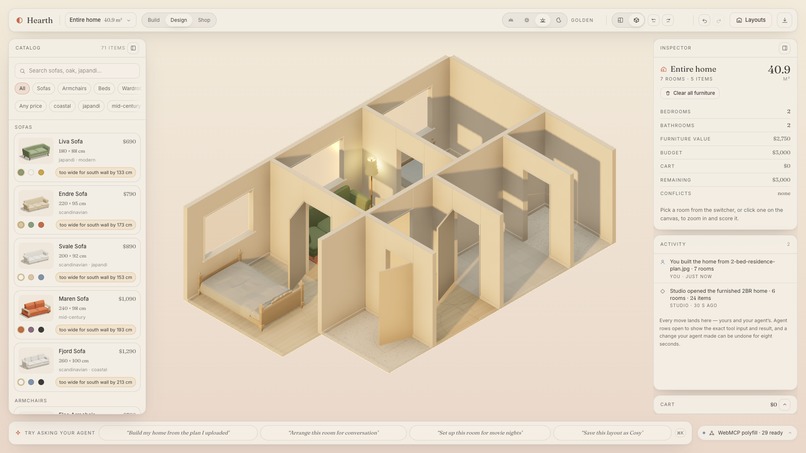This screenshot has height=453, width=806.
Task: Filter the catalog by Armchairs
Action: pyautogui.click(x=74, y=88)
